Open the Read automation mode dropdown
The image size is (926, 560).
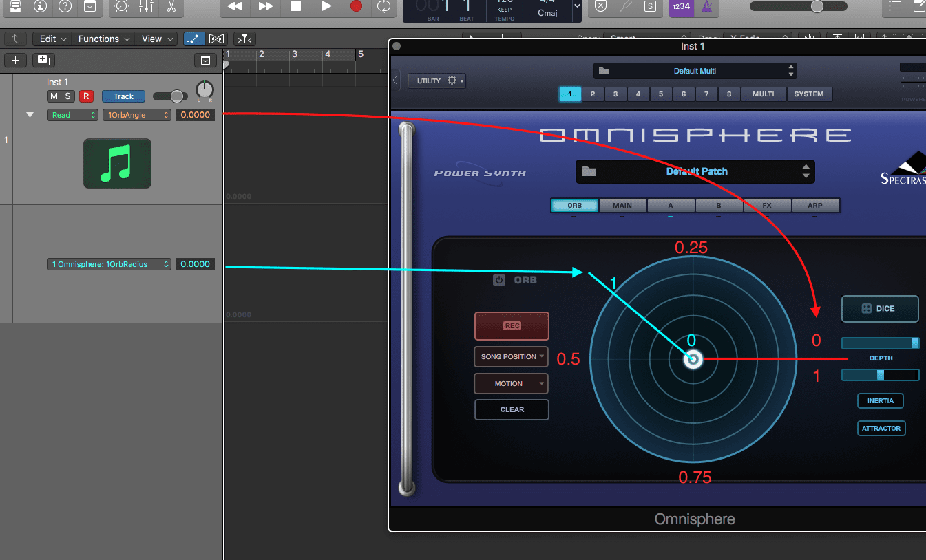tap(72, 115)
